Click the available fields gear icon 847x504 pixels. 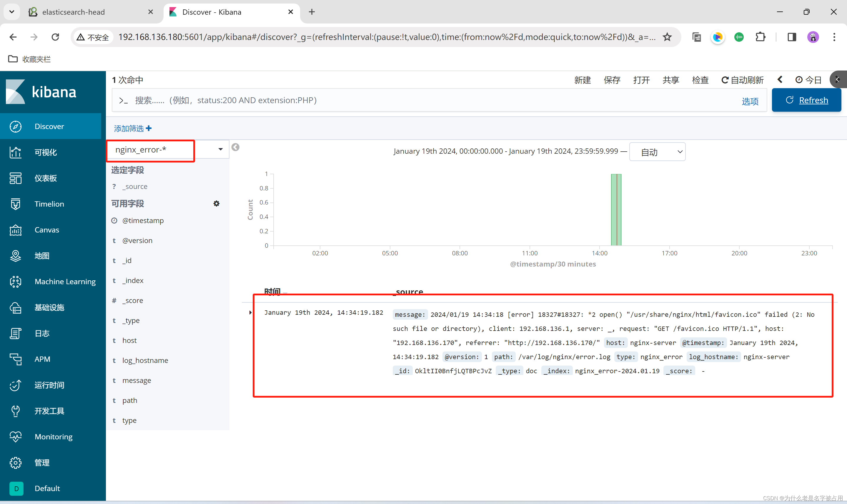click(217, 203)
